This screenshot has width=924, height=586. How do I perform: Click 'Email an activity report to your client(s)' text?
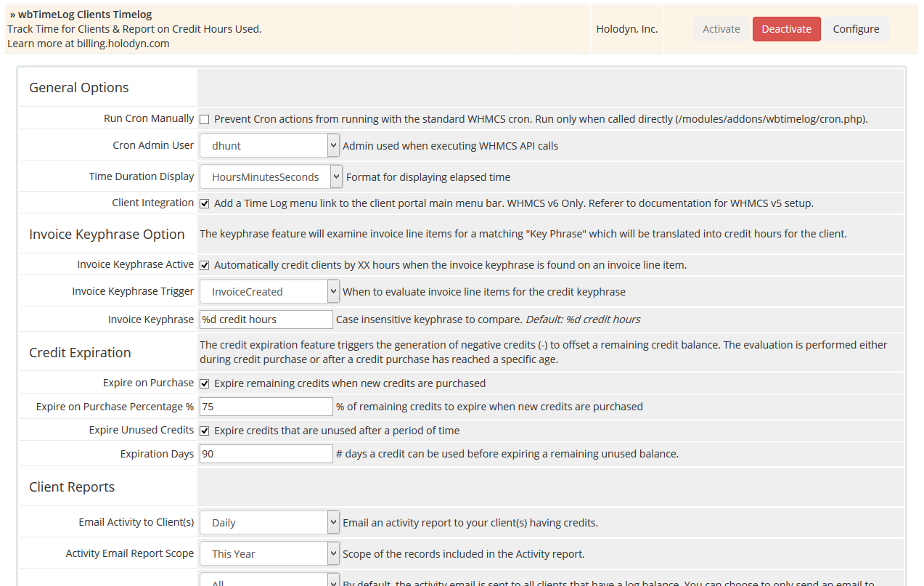click(x=470, y=522)
